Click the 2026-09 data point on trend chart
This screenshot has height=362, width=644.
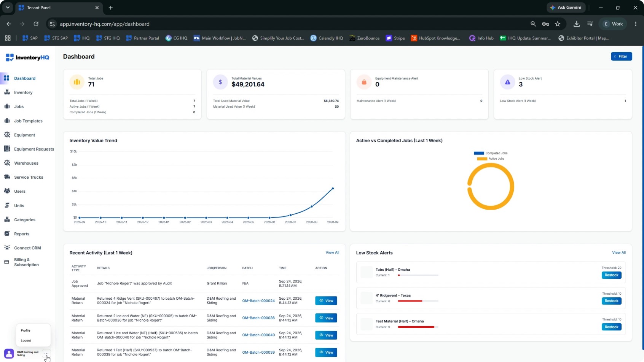333,188
